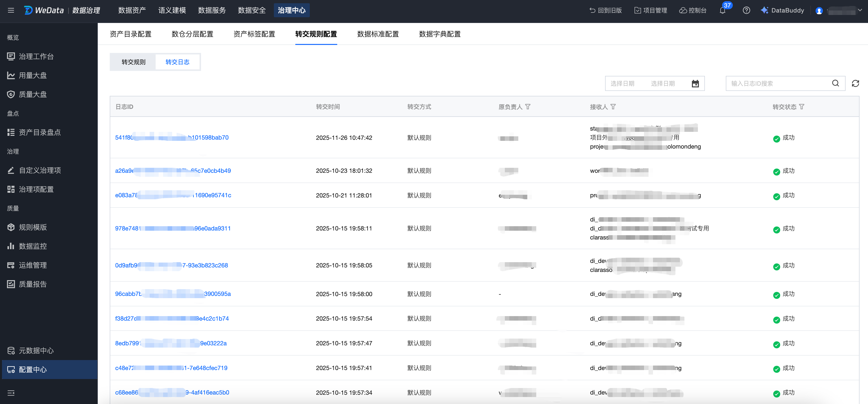868x404 pixels.
Task: Switch to 转交规则 toggle tab
Action: pyautogui.click(x=133, y=62)
